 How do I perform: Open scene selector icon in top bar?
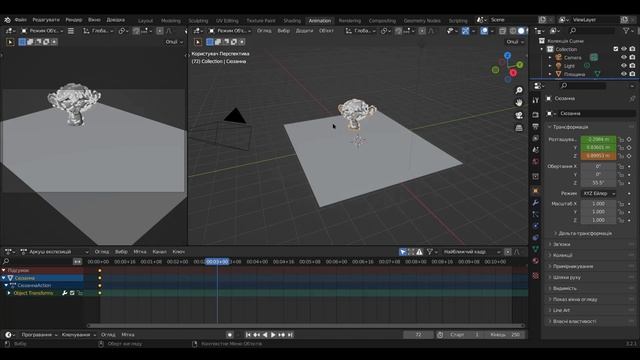click(482, 20)
